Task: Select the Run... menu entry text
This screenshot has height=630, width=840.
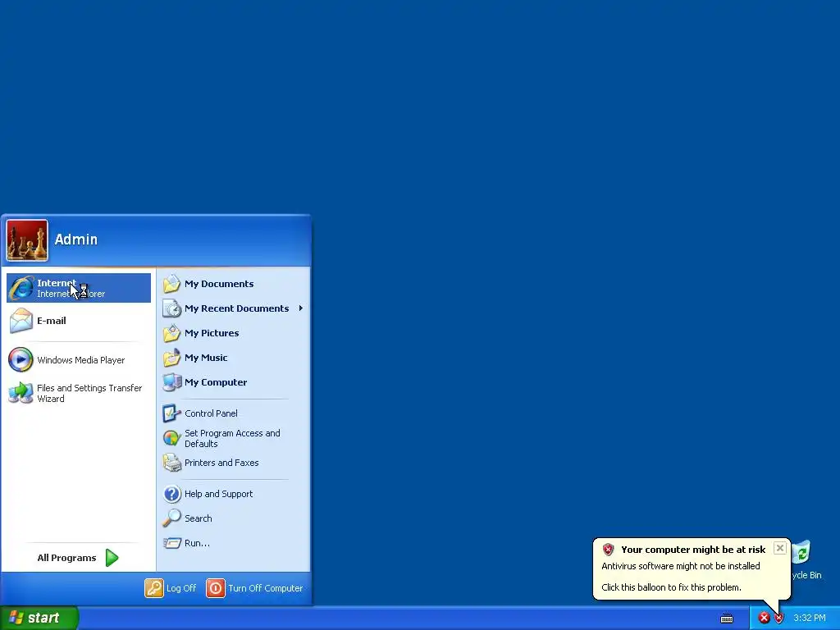Action: click(x=197, y=543)
